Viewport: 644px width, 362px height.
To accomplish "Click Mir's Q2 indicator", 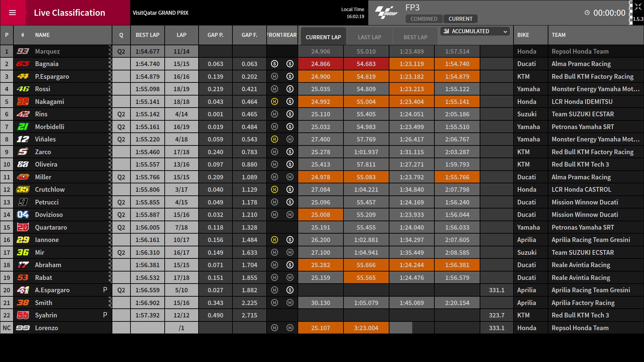I will point(121,252).
